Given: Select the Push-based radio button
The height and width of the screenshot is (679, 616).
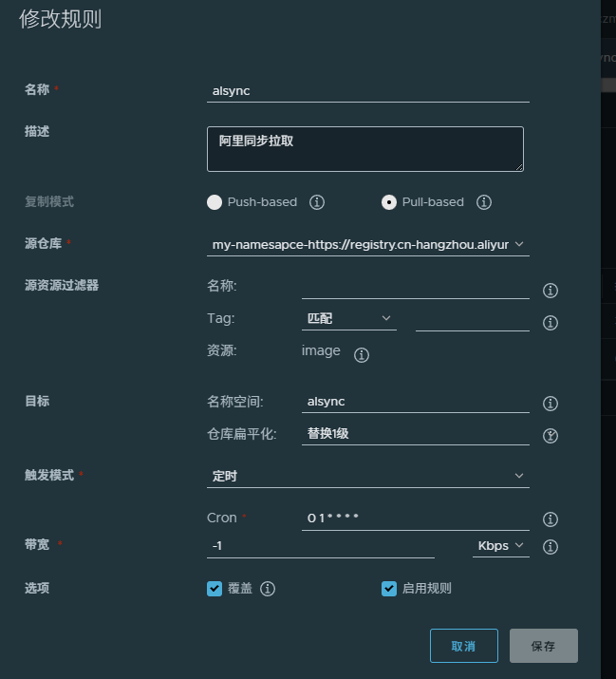Looking at the screenshot, I should (x=215, y=202).
